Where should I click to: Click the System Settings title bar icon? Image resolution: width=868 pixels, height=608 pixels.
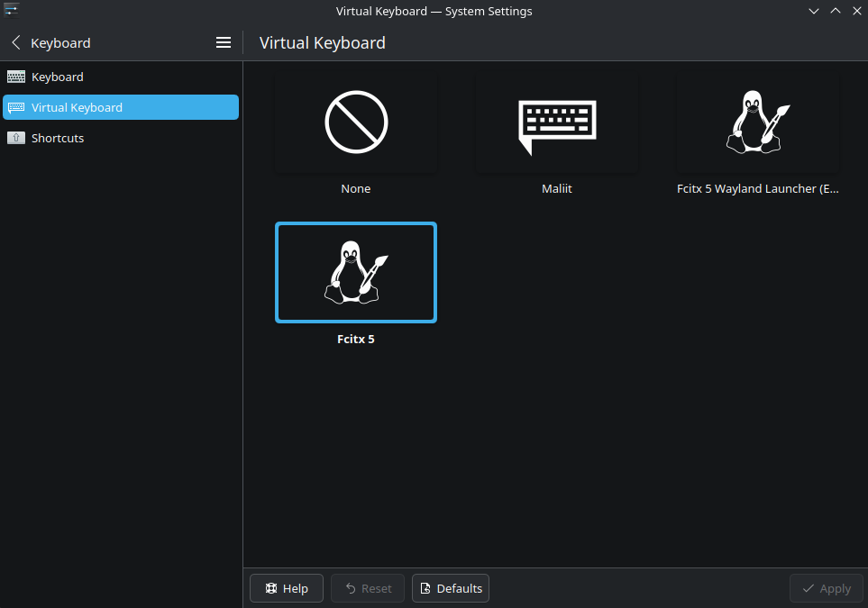point(11,11)
